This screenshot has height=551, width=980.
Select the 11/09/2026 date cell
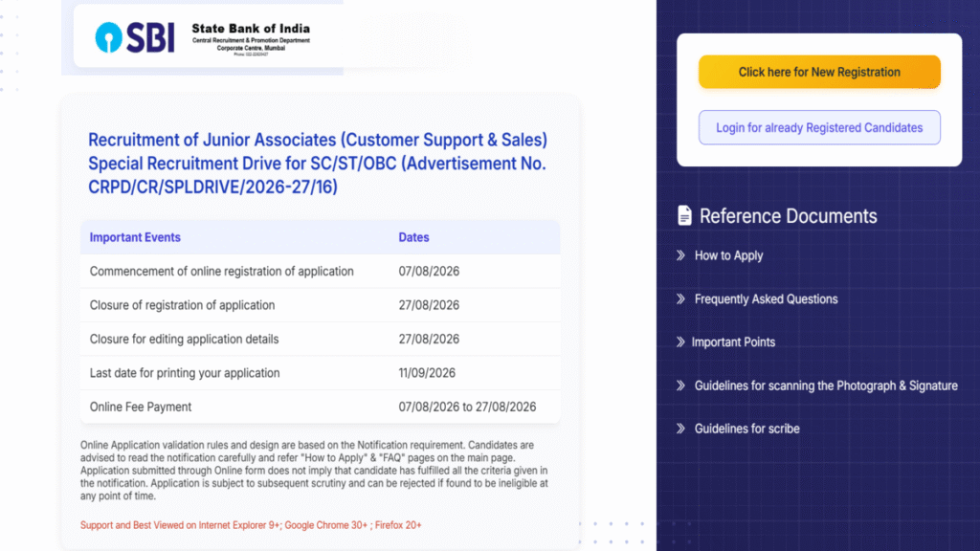pos(427,373)
